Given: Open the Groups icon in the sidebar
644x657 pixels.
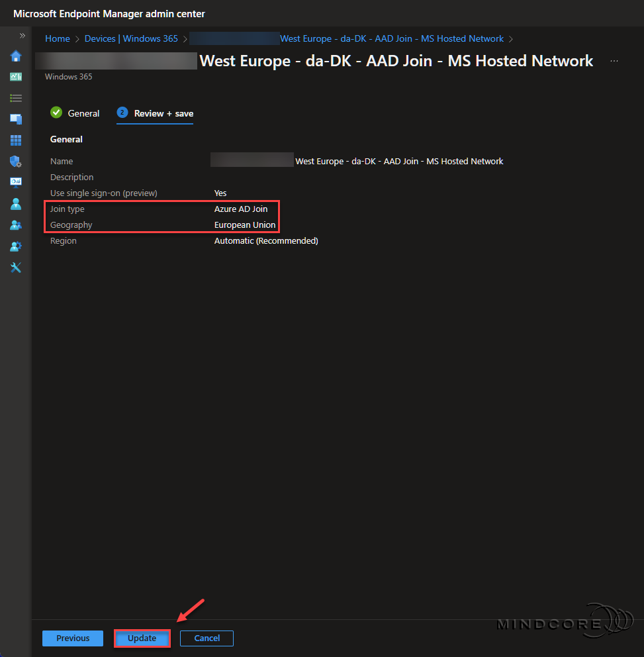Looking at the screenshot, I should [16, 225].
